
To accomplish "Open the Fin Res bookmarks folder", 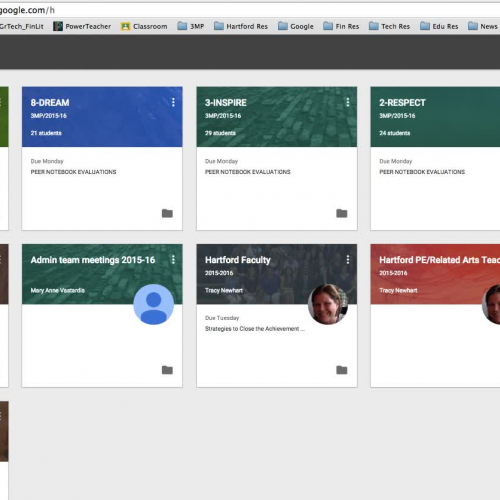I will tap(341, 26).
